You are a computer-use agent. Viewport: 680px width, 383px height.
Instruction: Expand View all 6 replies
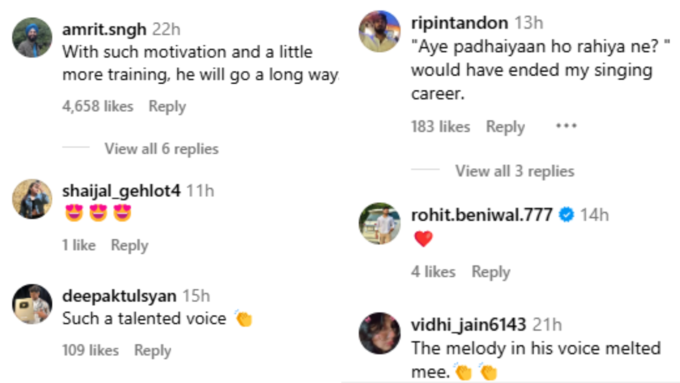tap(161, 149)
